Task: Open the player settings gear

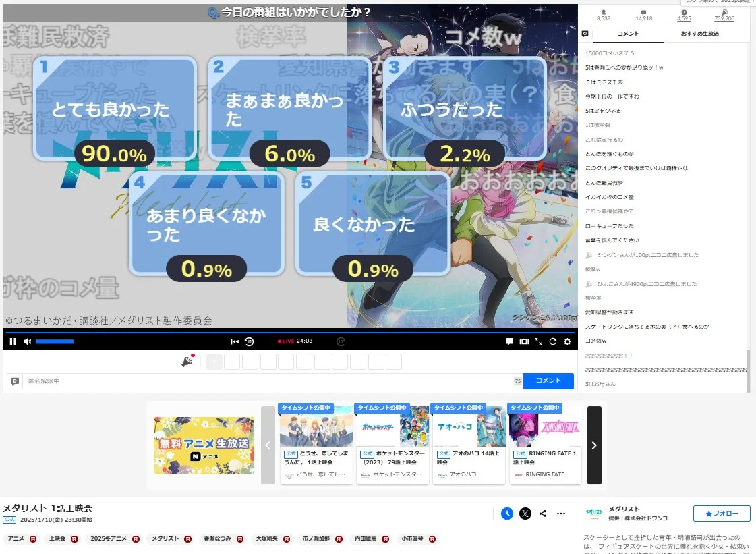Action: (567, 341)
